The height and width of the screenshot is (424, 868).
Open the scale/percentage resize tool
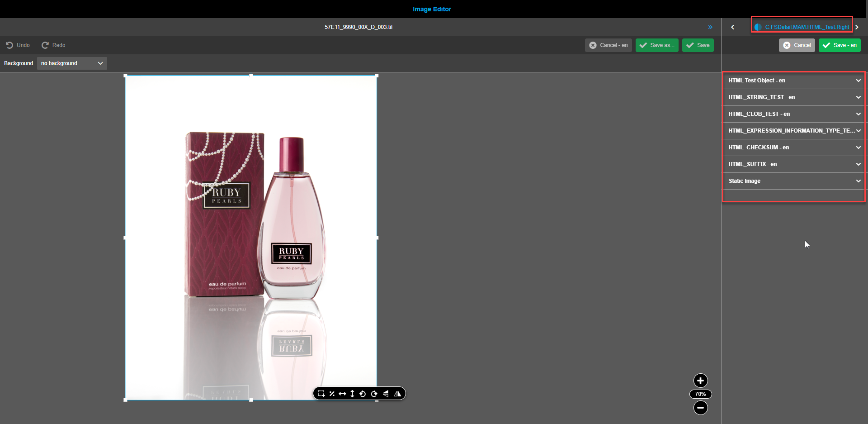(332, 393)
